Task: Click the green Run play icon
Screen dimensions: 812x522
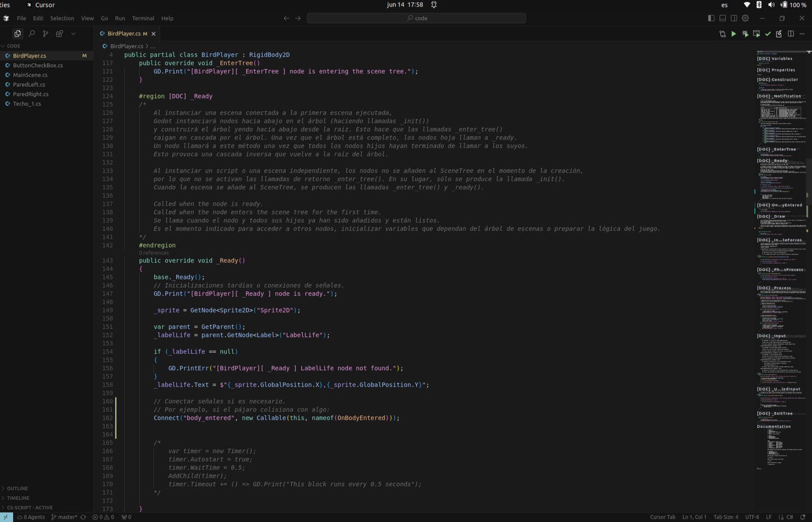Action: (x=733, y=34)
